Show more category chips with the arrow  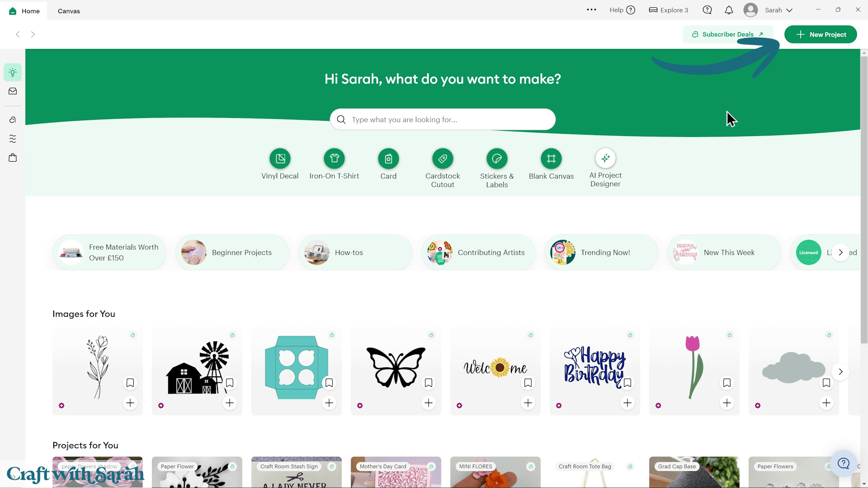[x=840, y=253]
